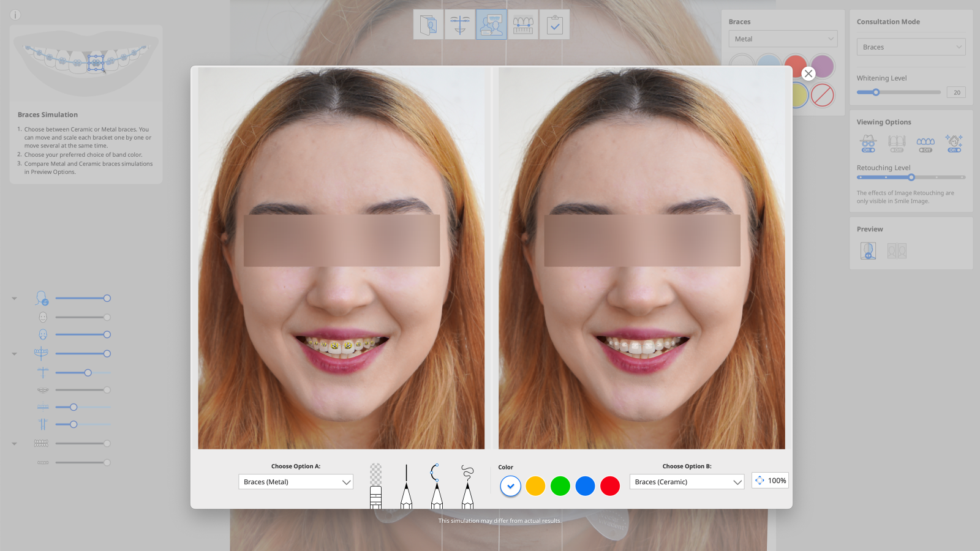Click the horizontal teeth line layer icon
This screenshot has height=551, width=980.
tap(43, 407)
